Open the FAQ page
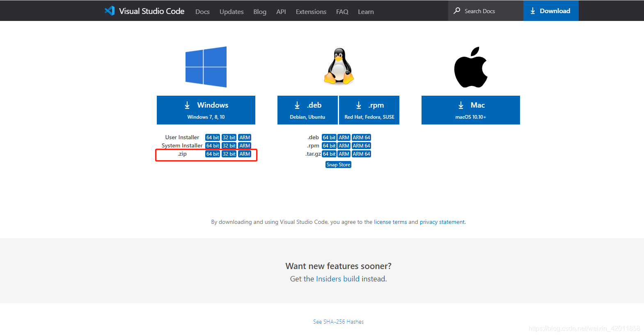644x336 pixels. click(342, 12)
